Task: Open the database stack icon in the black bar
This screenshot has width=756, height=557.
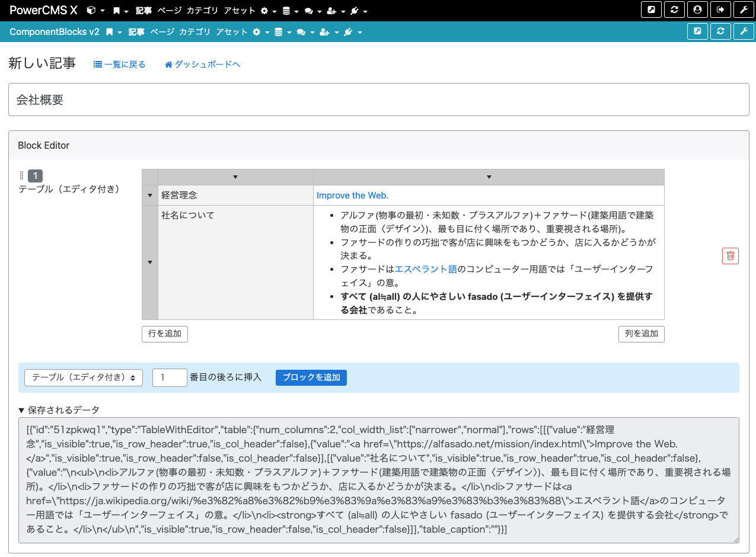Action: point(287,10)
